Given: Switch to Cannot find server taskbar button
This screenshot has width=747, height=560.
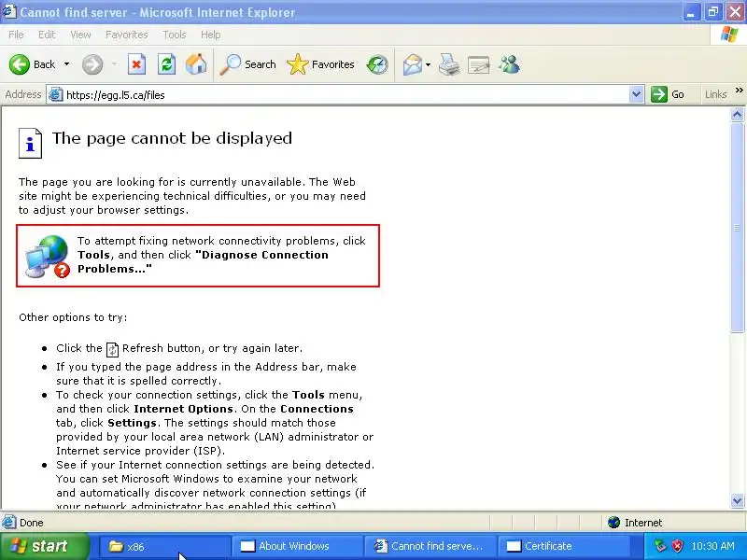Looking at the screenshot, I should point(429,546).
